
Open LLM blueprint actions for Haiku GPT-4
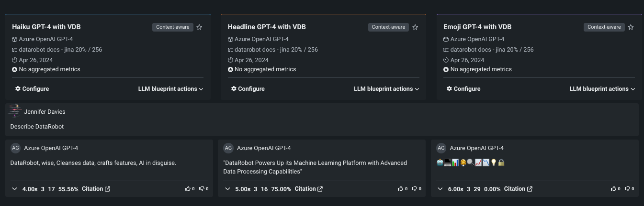click(170, 89)
